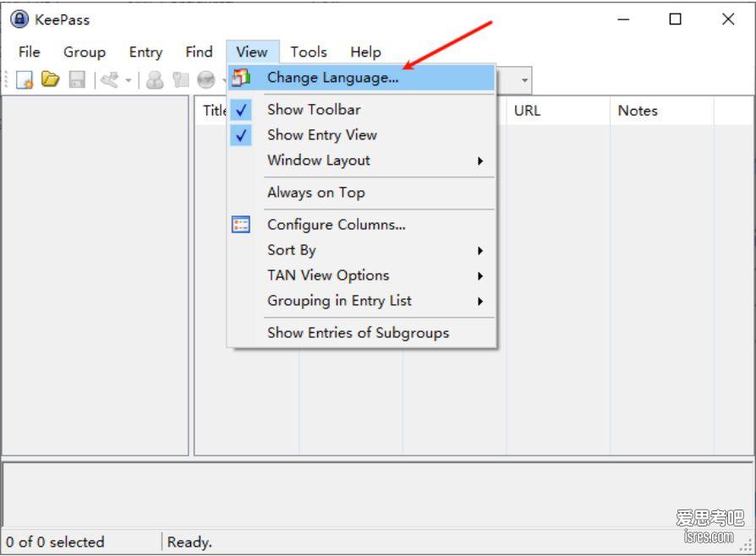This screenshot has width=756, height=556.
Task: Toggle the Show Entry View checkmark
Action: click(x=241, y=135)
